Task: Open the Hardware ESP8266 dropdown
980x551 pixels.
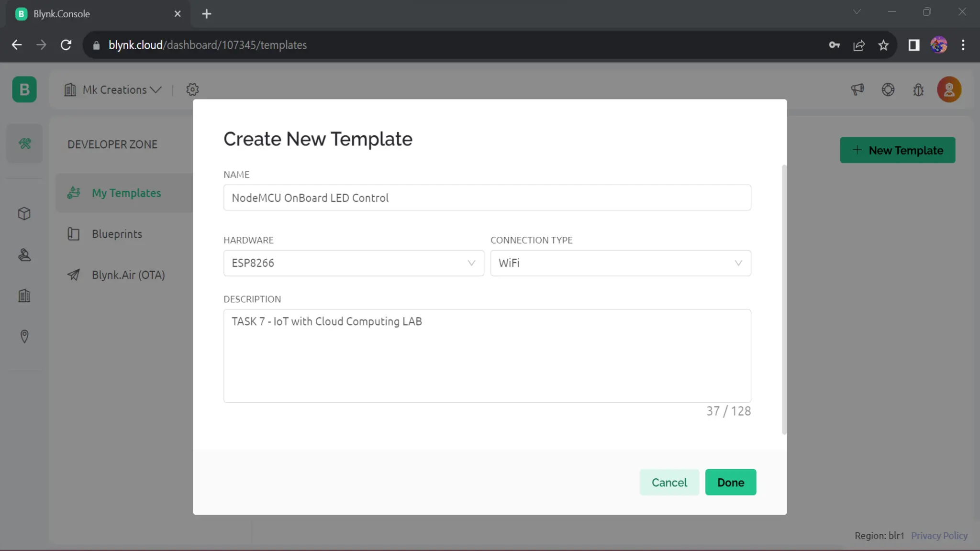Action: (x=353, y=263)
